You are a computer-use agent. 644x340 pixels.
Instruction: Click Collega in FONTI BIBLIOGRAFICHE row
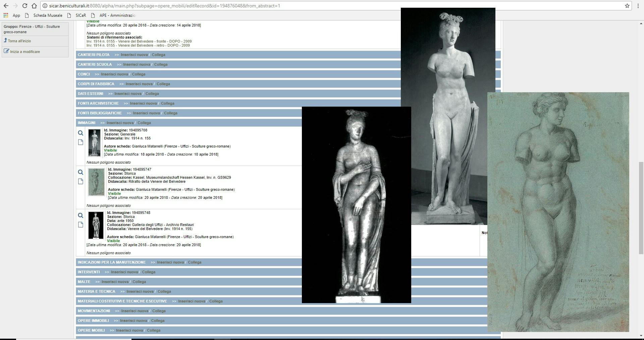tap(170, 113)
